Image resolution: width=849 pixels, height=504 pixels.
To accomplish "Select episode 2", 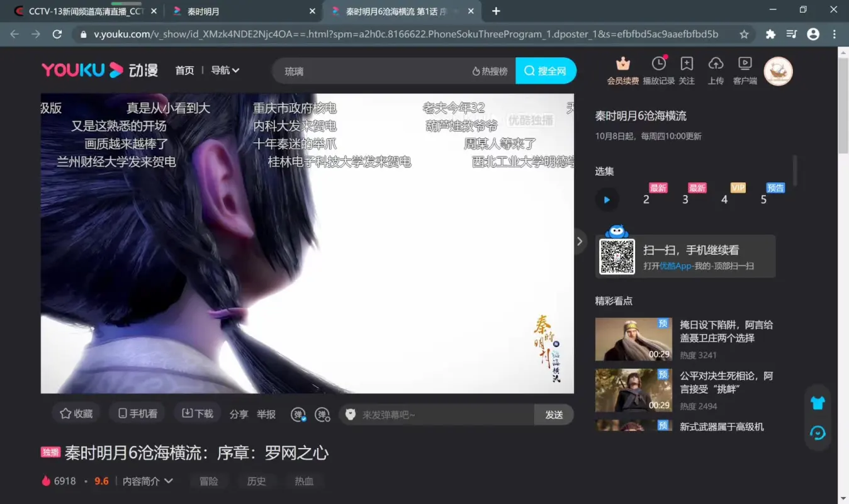I will coord(646,199).
